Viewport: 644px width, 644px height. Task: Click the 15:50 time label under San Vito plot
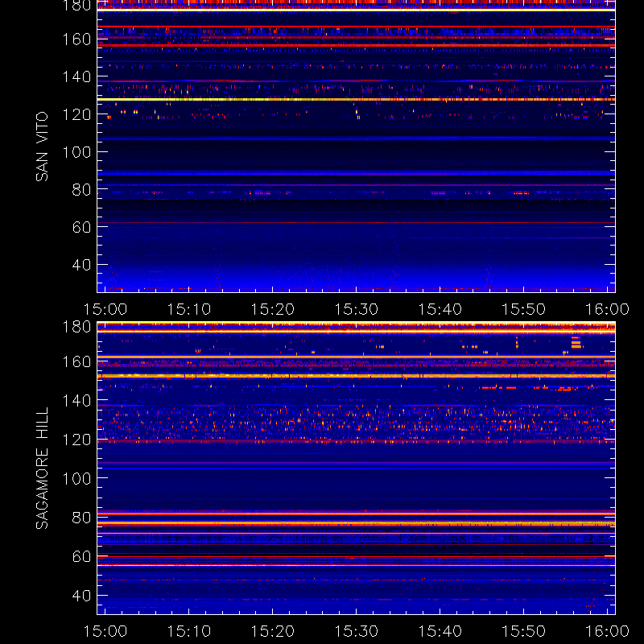524,309
